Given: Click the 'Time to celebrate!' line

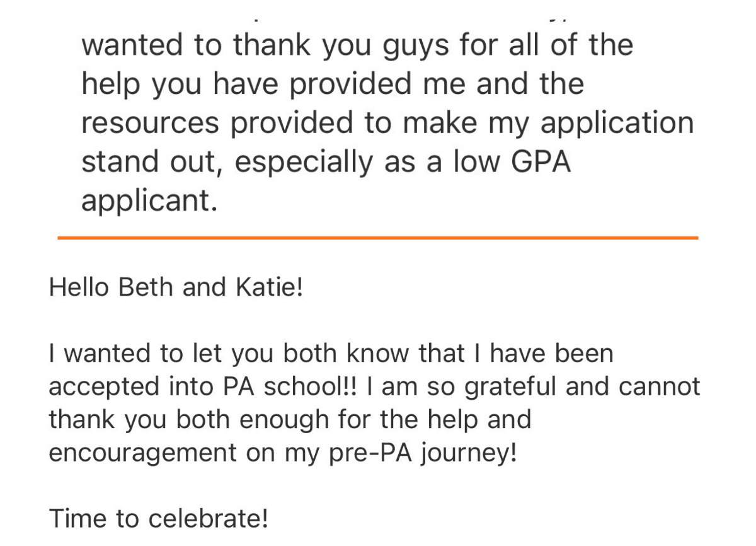Looking at the screenshot, I should click(x=159, y=518).
